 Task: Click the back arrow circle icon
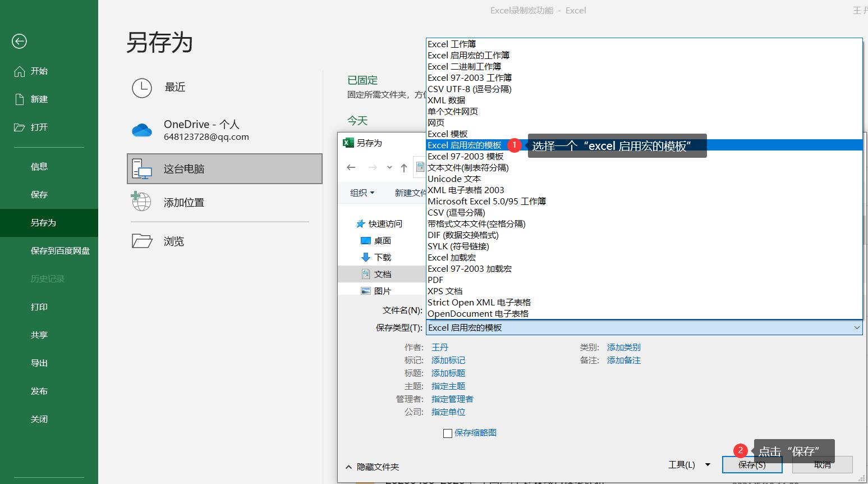[x=19, y=41]
